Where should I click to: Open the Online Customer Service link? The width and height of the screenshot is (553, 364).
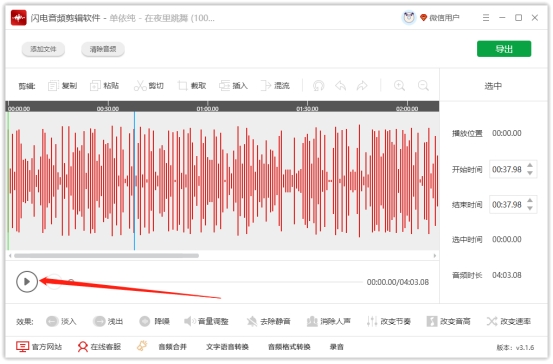(99, 347)
